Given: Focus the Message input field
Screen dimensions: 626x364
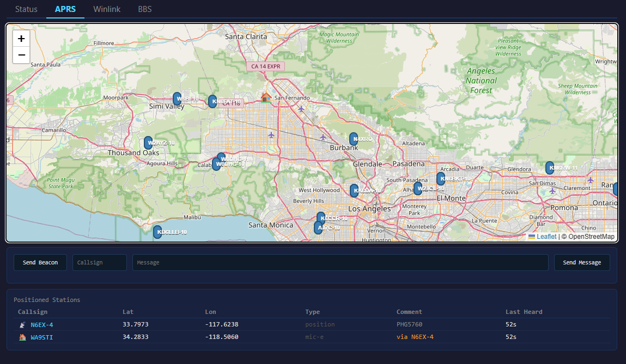Looking at the screenshot, I should pos(340,262).
